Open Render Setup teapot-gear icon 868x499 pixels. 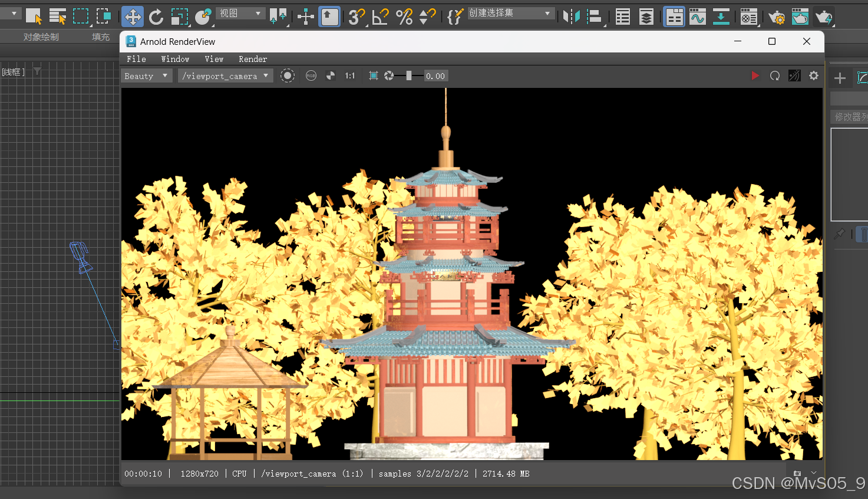pos(777,17)
